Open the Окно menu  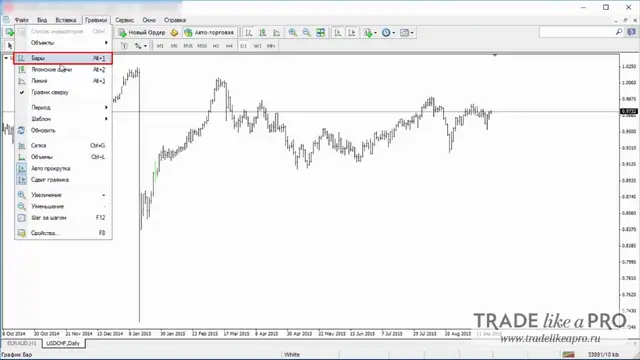pos(149,20)
